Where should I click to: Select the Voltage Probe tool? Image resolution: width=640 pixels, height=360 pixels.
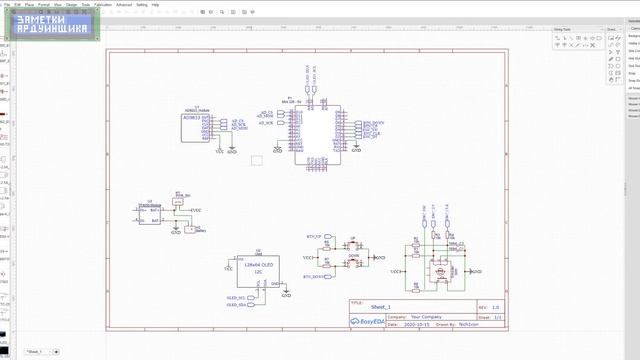[x=578, y=45]
